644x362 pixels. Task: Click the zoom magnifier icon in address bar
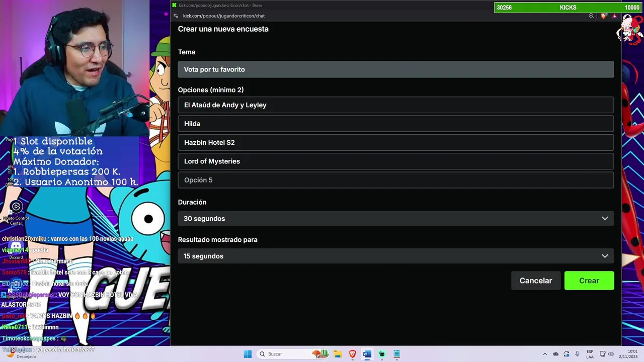[x=591, y=16]
